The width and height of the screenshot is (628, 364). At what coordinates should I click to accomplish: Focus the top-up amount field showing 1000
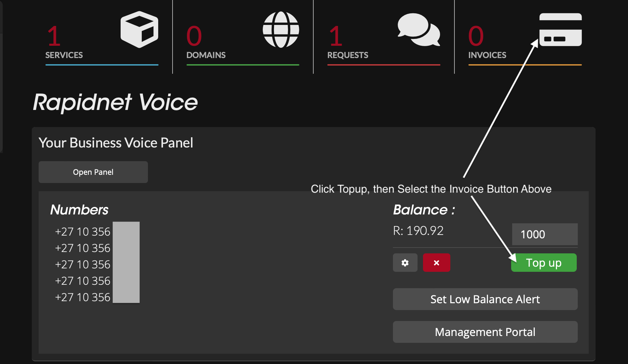click(x=545, y=234)
